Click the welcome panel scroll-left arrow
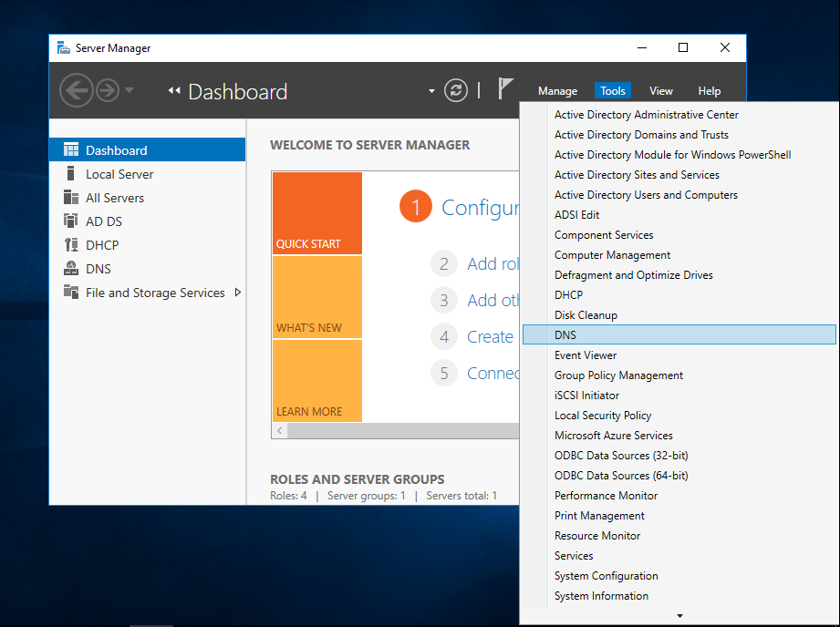Viewport: 840px width, 627px height. click(280, 430)
